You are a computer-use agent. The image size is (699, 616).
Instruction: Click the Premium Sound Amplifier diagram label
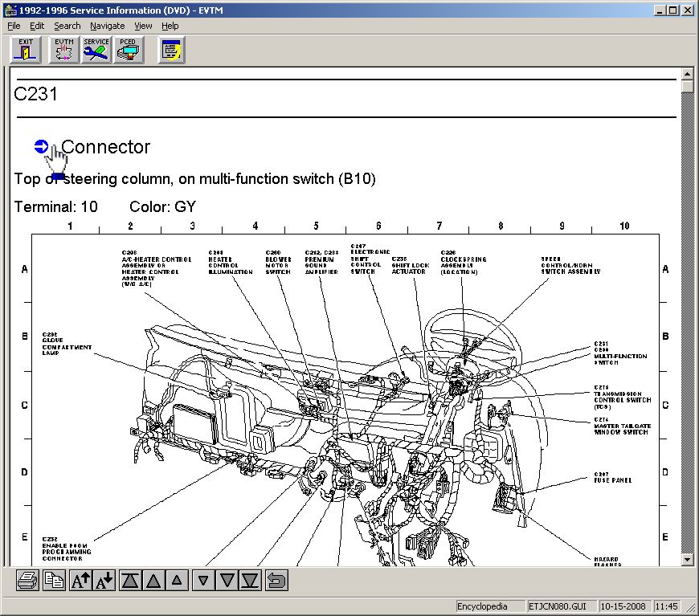(x=321, y=262)
